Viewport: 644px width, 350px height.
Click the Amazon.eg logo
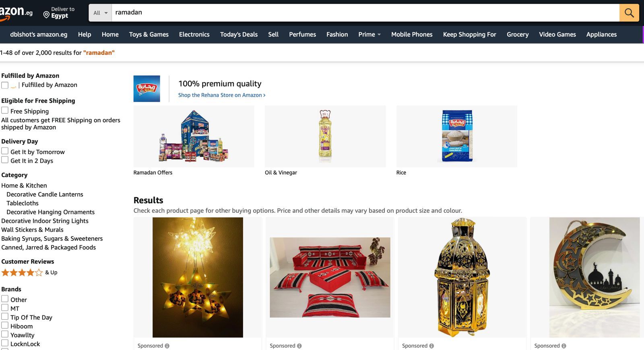tap(16, 12)
